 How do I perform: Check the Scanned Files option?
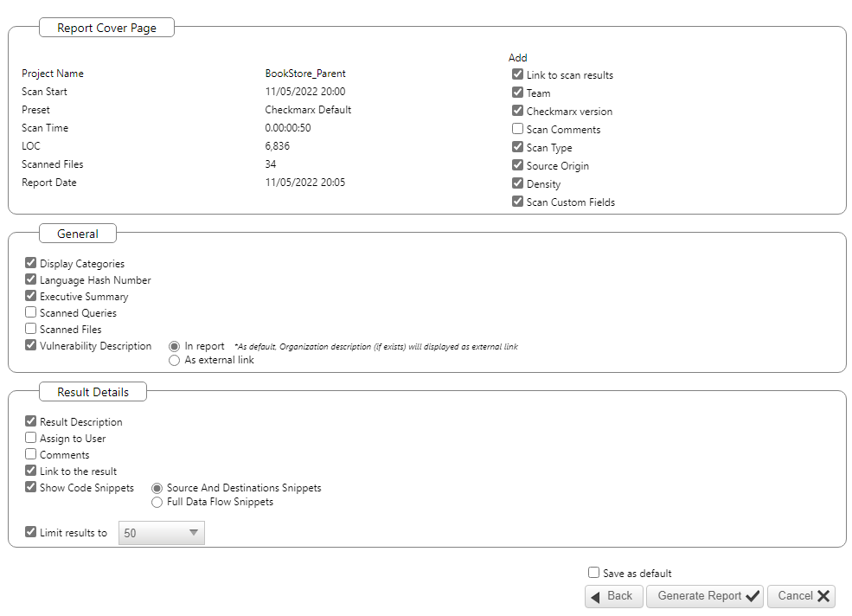tap(31, 329)
